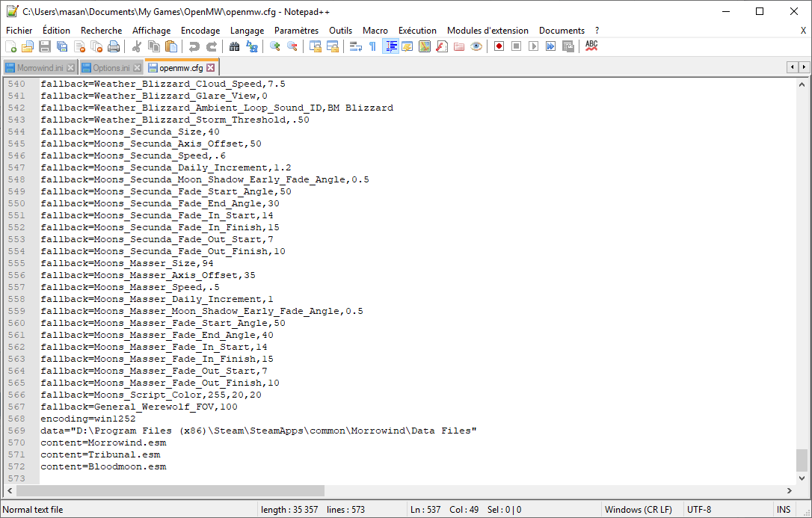
Task: Open Find with the binoculars icon
Action: (x=235, y=46)
